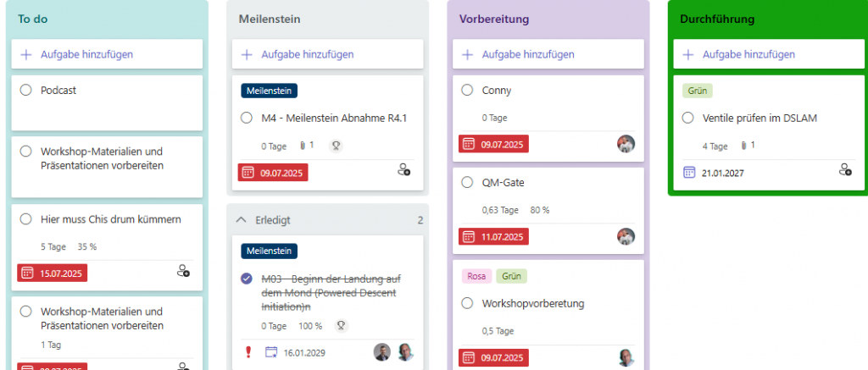The width and height of the screenshot is (868, 370).
Task: Click the assignee avatar on Conny card
Action: pos(626,144)
